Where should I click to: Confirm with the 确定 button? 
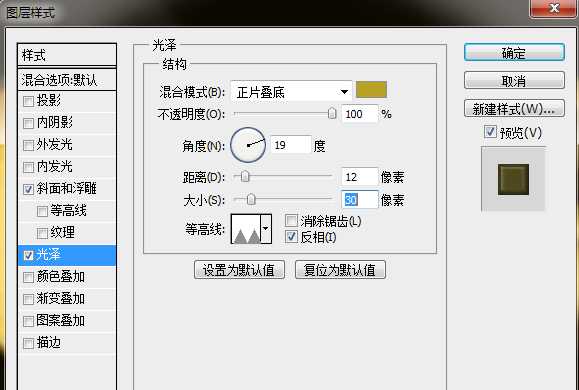514,53
